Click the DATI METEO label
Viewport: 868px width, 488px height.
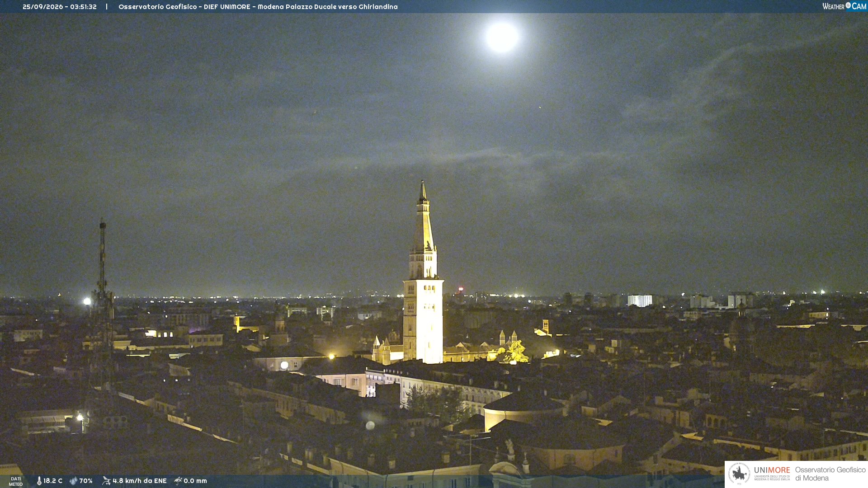16,481
